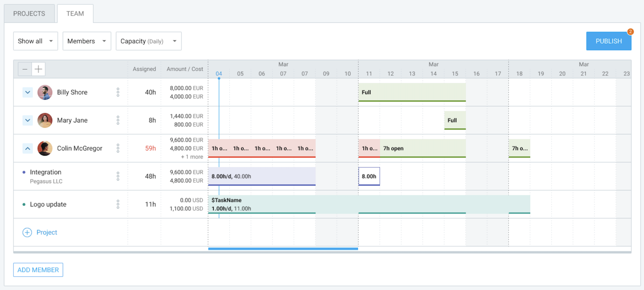This screenshot has height=290, width=644.
Task: Click Colin McGregor's avatar photo
Action: click(x=45, y=148)
